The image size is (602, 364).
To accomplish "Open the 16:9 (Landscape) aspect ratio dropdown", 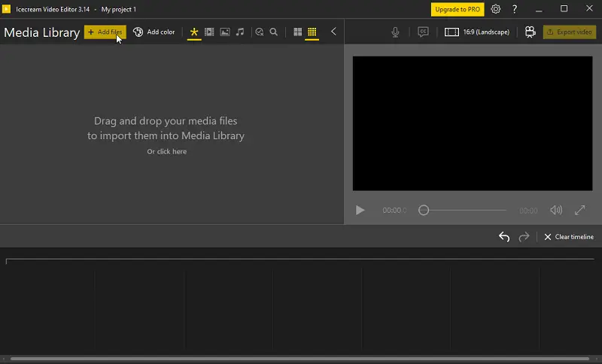I will tap(477, 32).
